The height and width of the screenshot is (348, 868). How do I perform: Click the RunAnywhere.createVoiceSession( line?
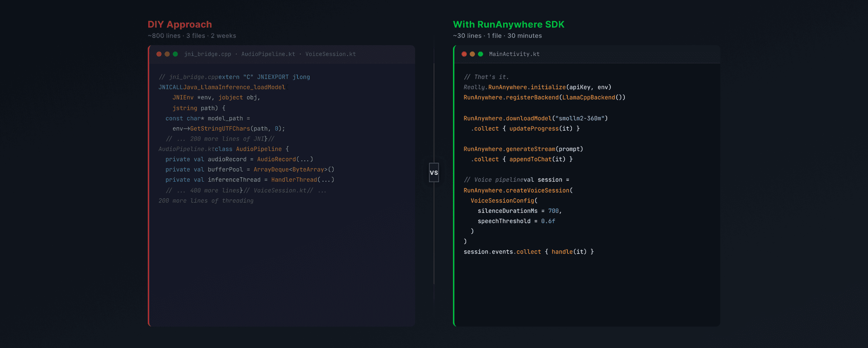pos(518,191)
